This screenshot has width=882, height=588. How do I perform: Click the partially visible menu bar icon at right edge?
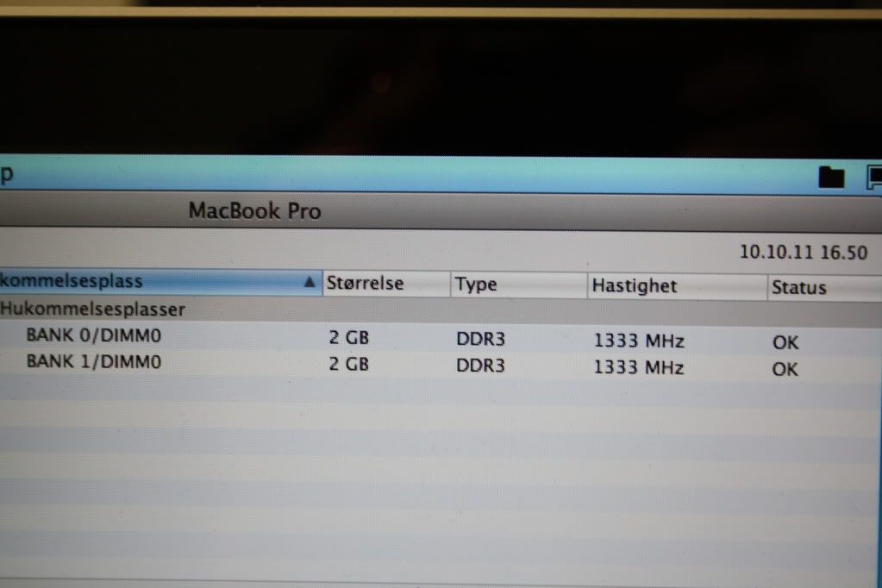tap(873, 177)
